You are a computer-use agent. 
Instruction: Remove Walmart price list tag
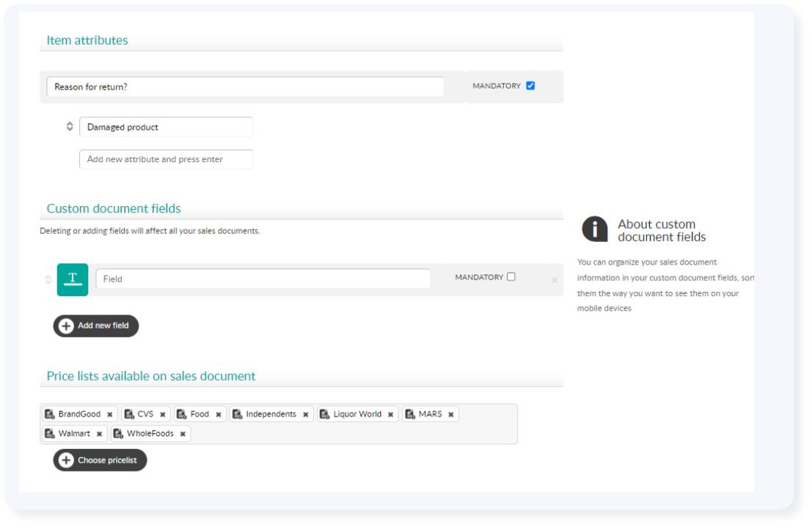tap(100, 434)
